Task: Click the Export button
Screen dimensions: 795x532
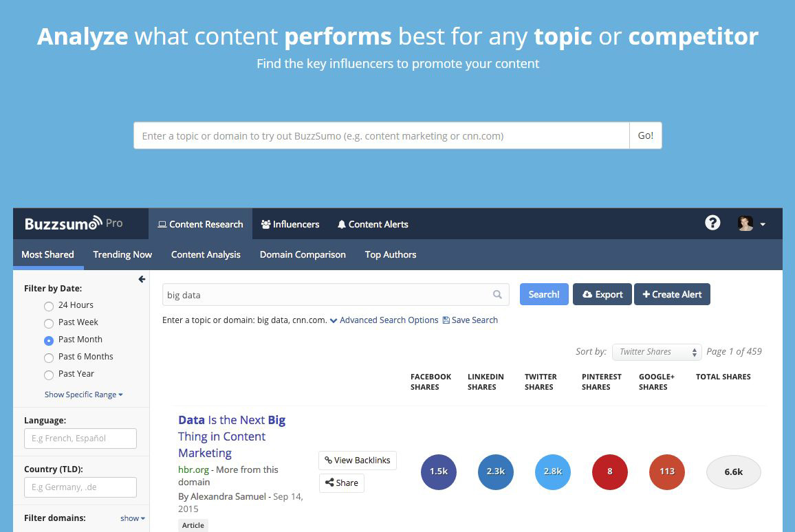Action: tap(602, 294)
